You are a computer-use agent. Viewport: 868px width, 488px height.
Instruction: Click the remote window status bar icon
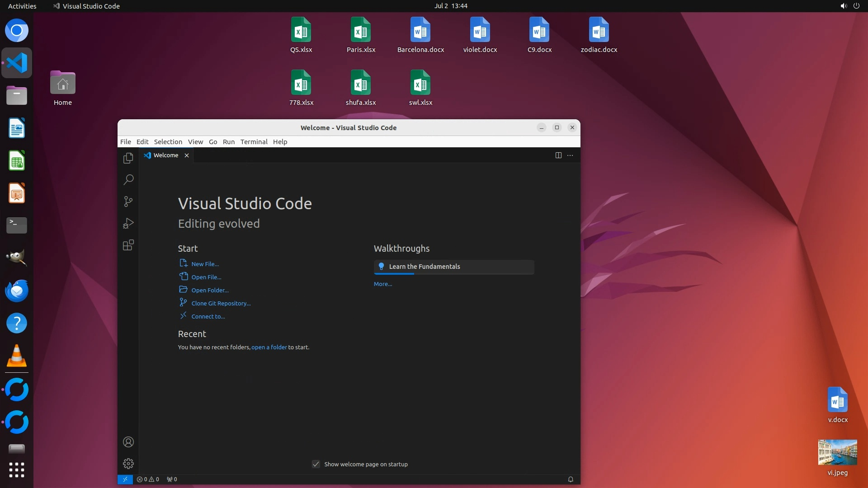point(125,479)
